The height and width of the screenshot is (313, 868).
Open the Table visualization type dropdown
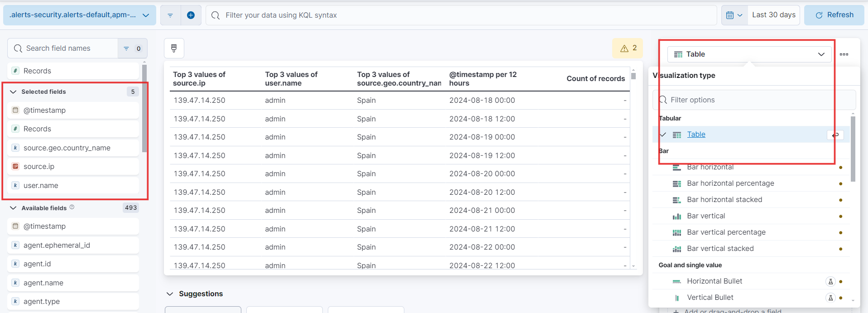coord(749,54)
